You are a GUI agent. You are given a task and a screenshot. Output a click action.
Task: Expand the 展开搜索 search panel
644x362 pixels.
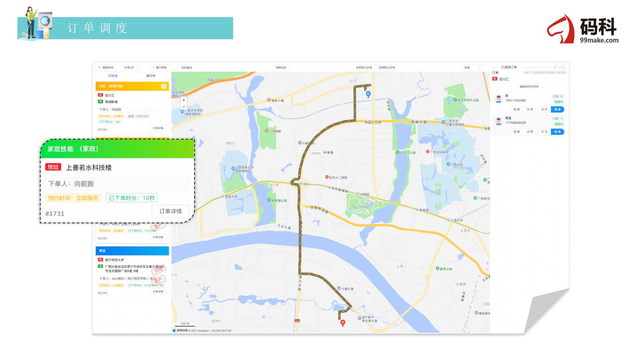(x=160, y=67)
